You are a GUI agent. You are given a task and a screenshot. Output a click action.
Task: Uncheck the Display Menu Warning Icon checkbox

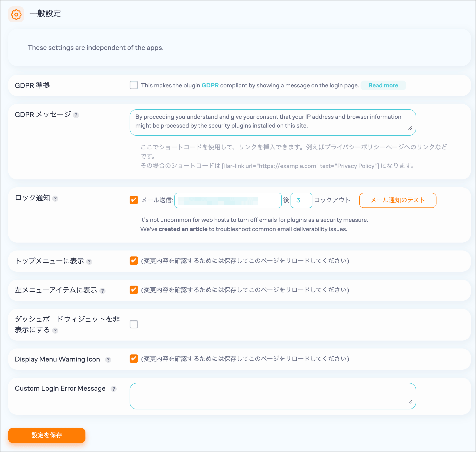(x=134, y=359)
